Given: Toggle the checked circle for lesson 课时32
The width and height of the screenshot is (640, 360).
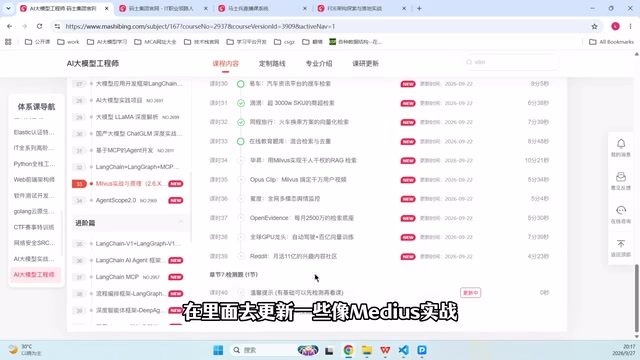Looking at the screenshot, I should pos(241,122).
